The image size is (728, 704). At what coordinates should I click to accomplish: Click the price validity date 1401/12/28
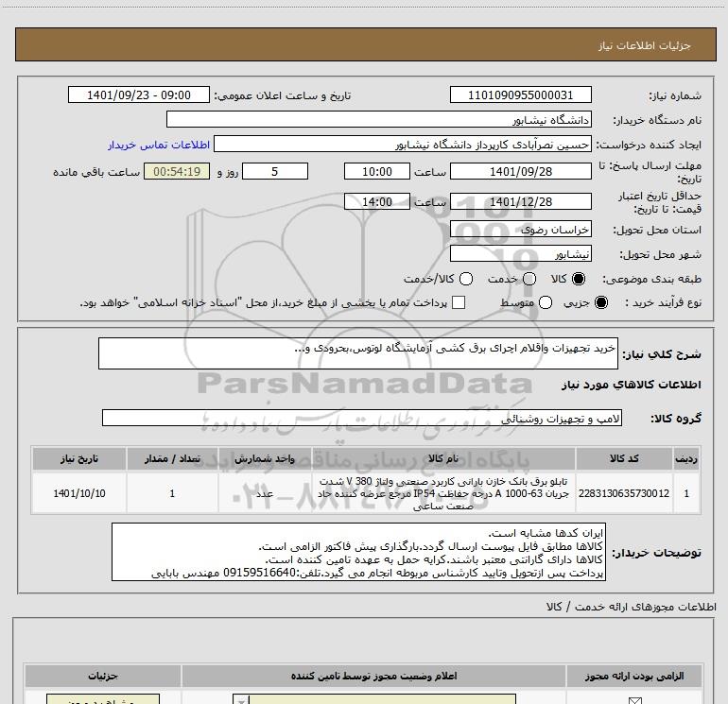click(520, 202)
